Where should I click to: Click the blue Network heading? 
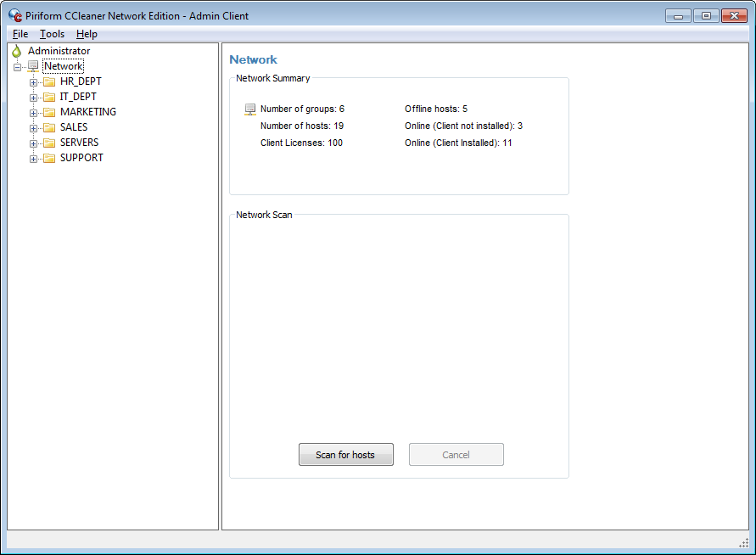pos(253,59)
